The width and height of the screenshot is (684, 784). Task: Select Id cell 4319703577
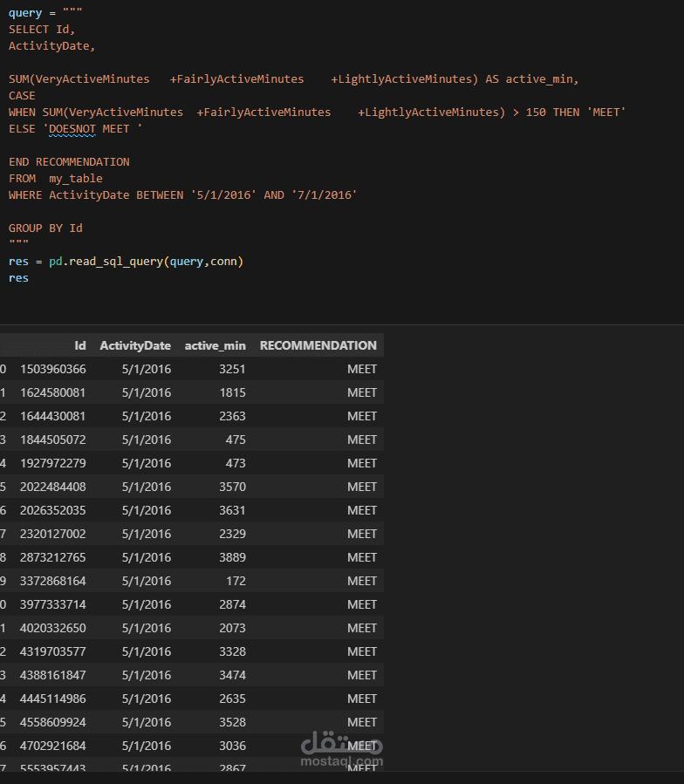click(53, 651)
